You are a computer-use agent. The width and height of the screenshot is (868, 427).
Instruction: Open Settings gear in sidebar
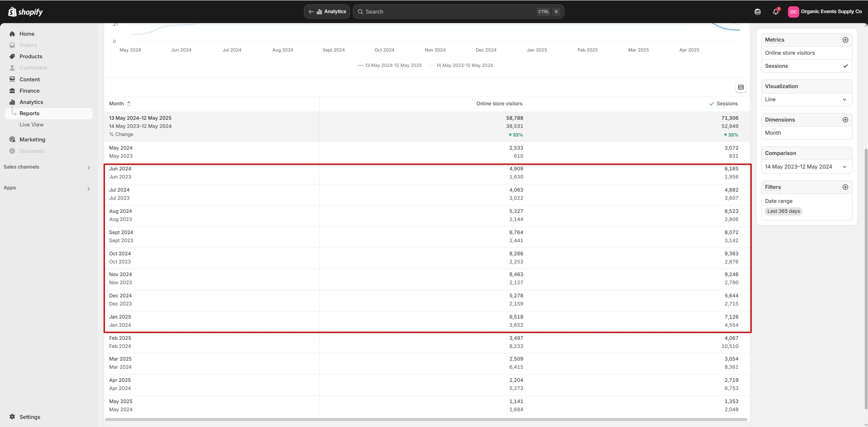(12, 417)
